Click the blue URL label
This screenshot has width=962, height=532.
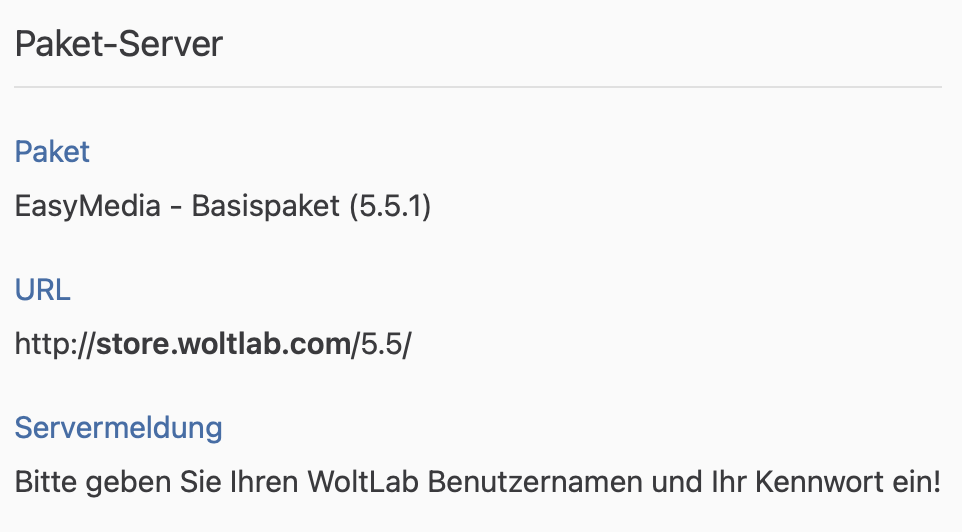coord(42,290)
